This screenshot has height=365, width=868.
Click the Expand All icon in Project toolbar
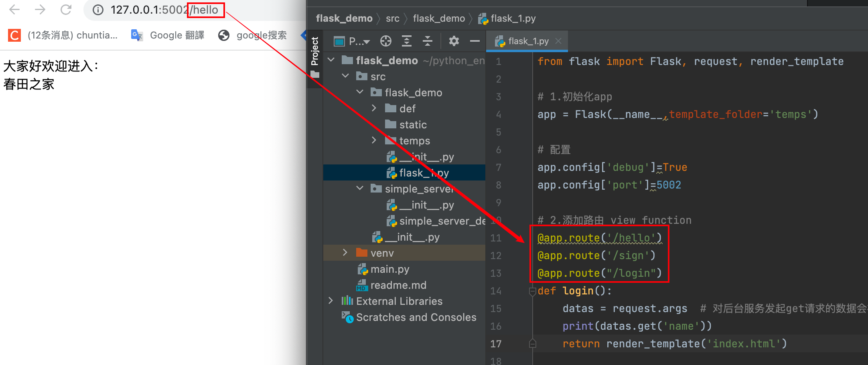pyautogui.click(x=406, y=41)
